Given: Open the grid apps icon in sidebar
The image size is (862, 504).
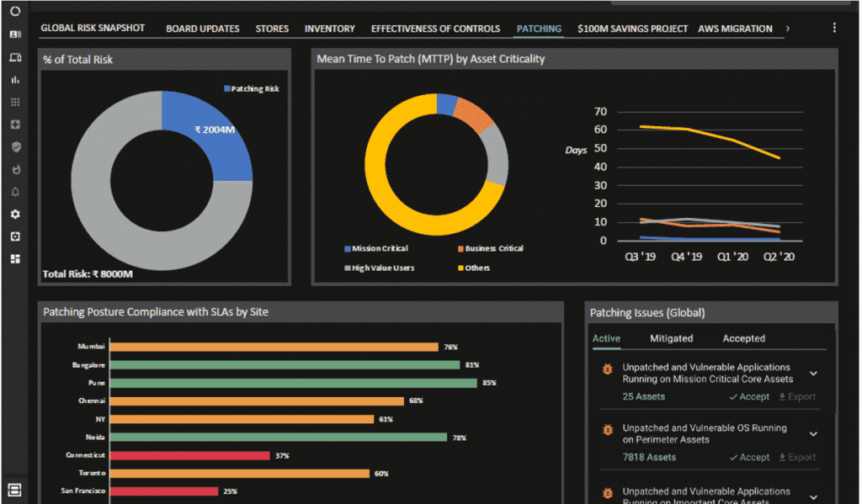Looking at the screenshot, I should (x=15, y=102).
